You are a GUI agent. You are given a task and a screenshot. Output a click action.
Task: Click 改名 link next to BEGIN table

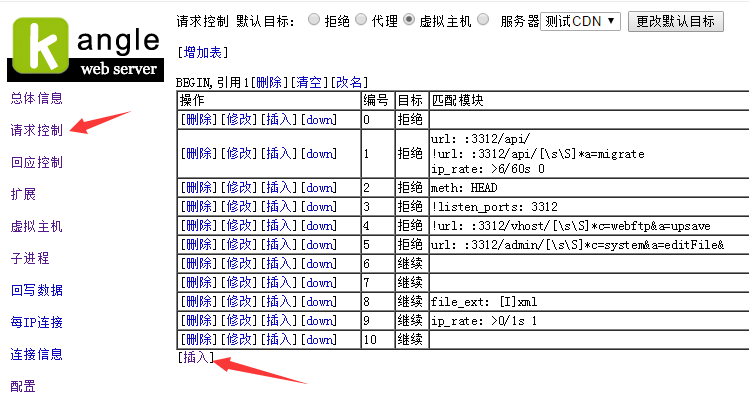(350, 82)
